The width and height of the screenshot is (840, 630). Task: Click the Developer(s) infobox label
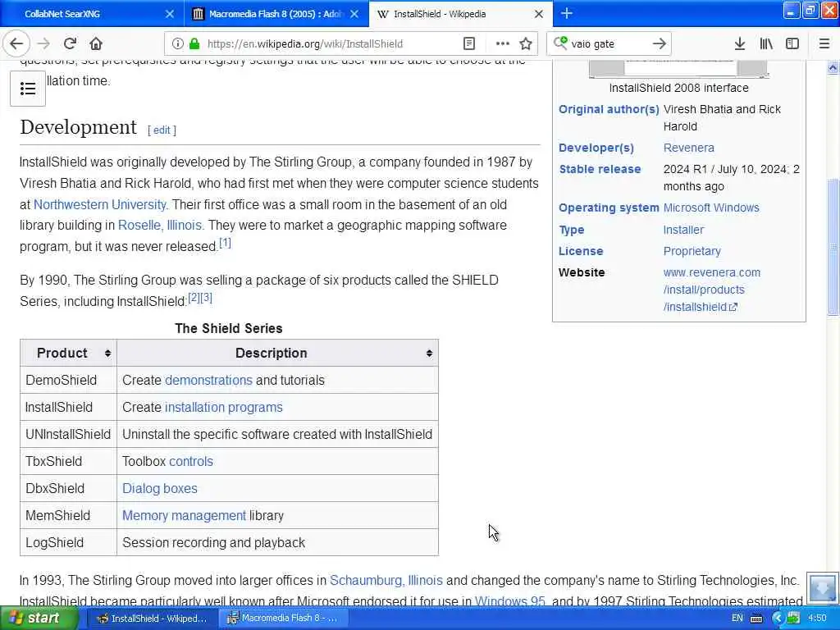tap(596, 148)
